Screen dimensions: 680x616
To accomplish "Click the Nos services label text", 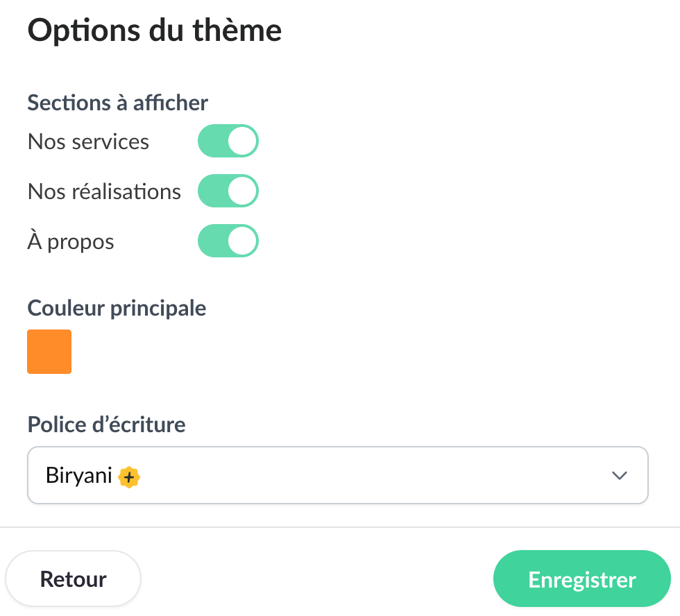I will (88, 142).
